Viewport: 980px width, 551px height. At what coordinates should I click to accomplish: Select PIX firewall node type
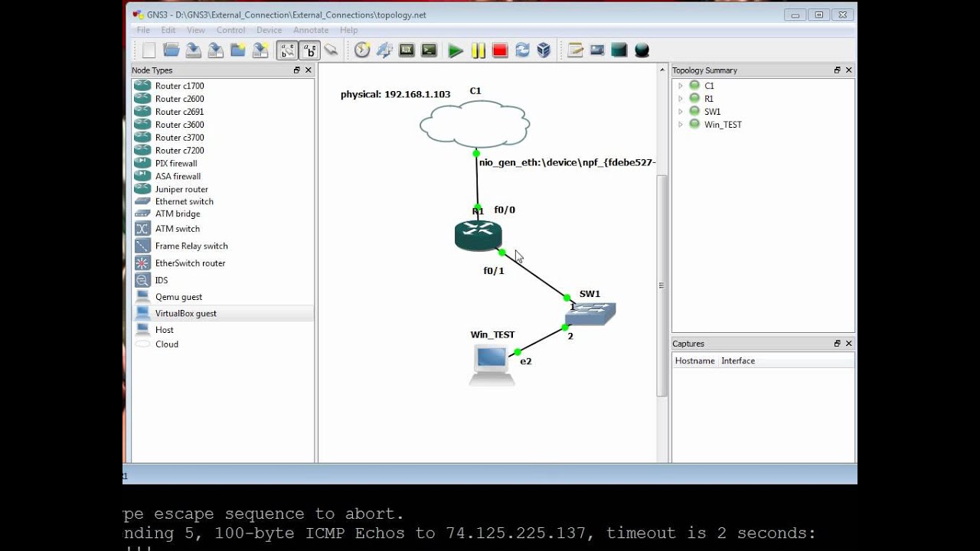(x=223, y=163)
